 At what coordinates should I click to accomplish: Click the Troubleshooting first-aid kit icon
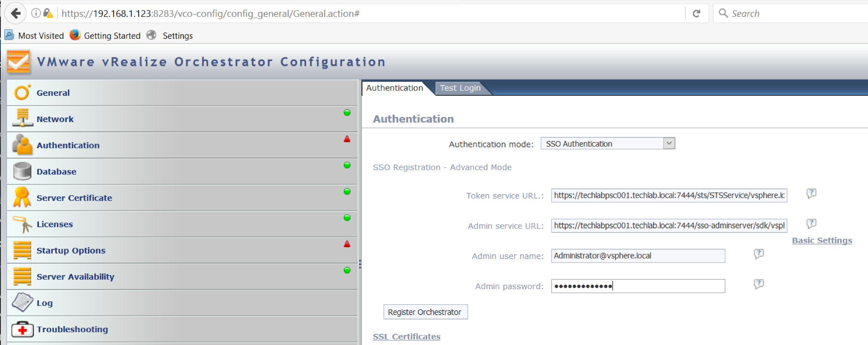[22, 329]
